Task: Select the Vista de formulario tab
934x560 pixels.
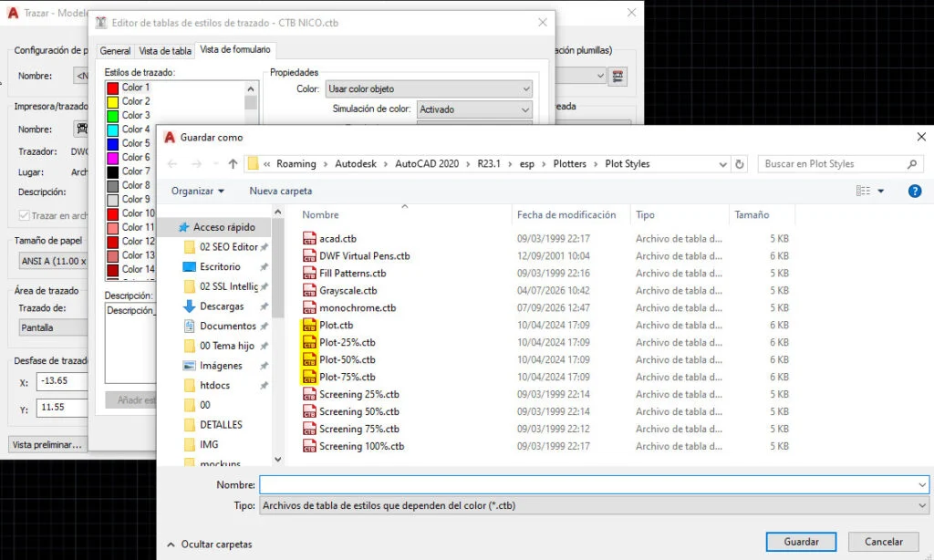Action: point(234,50)
